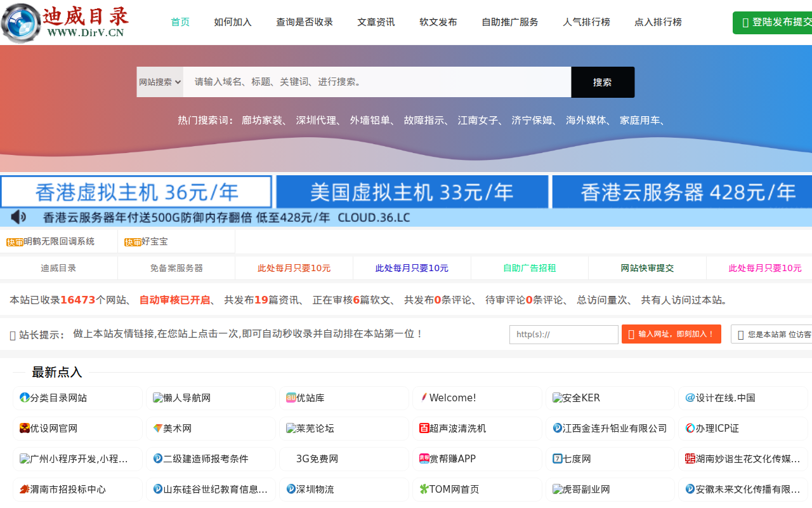The width and height of the screenshot is (812, 508).
Task: Click the 赏帮赚APP icon
Action: 424,458
